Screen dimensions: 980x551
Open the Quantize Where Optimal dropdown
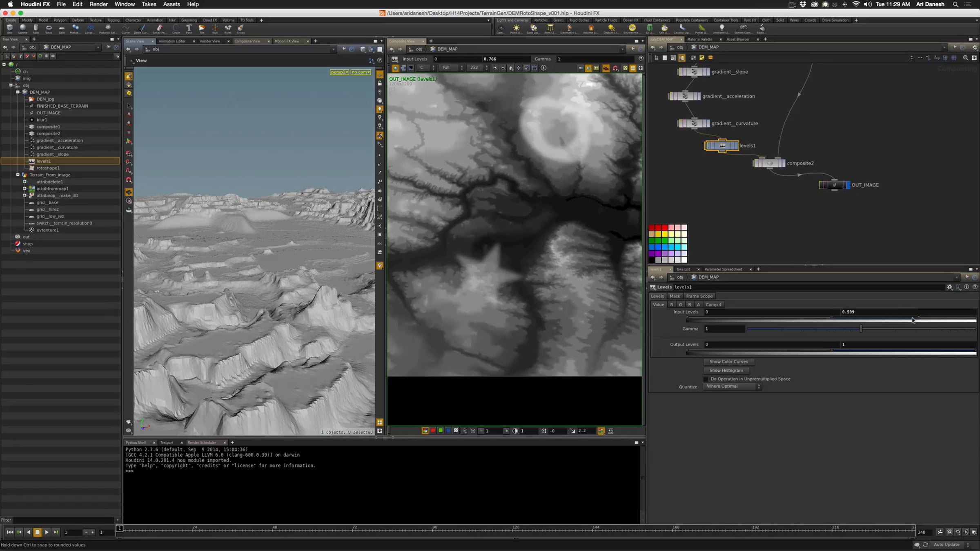click(x=732, y=387)
